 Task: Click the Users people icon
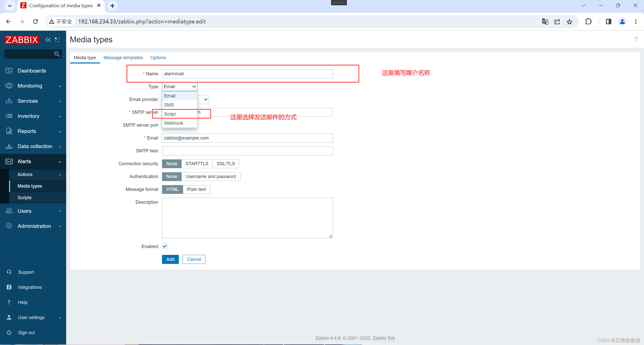(x=9, y=211)
